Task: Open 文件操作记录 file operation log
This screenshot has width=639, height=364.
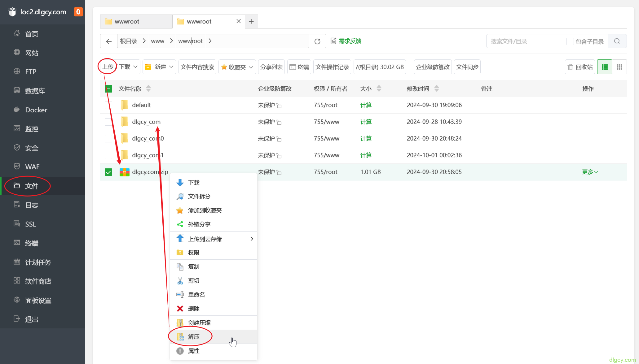Action: [332, 67]
